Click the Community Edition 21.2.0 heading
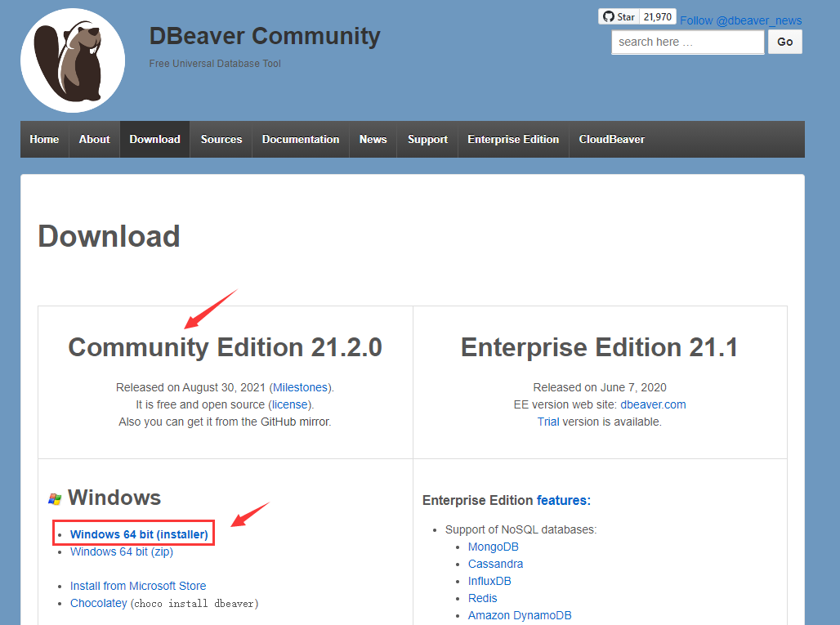Screen dimensions: 840x625 [x=225, y=347]
